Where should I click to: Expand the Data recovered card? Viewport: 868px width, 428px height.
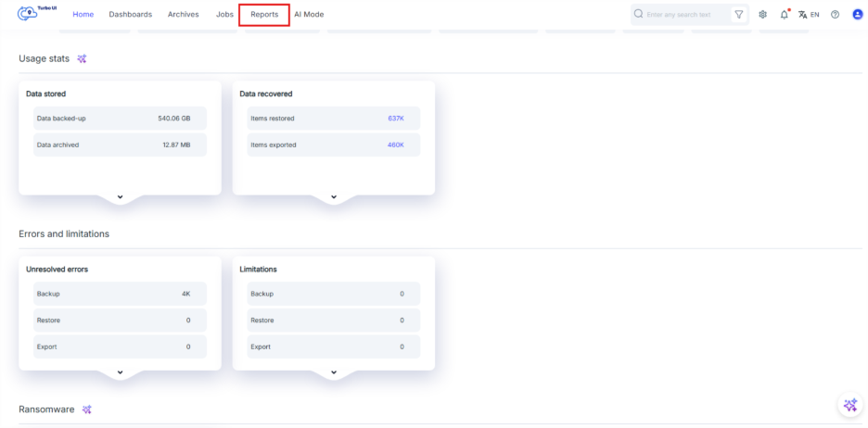pyautogui.click(x=333, y=196)
